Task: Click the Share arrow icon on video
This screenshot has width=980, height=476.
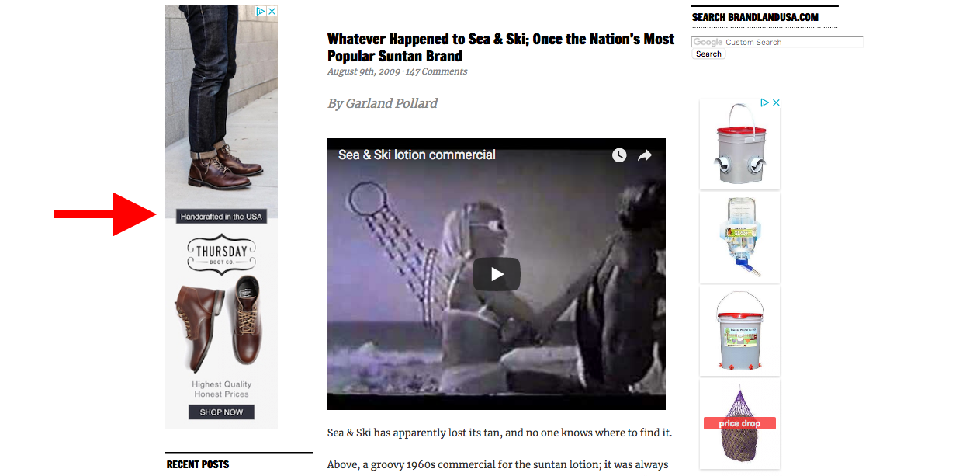Action: coord(645,155)
